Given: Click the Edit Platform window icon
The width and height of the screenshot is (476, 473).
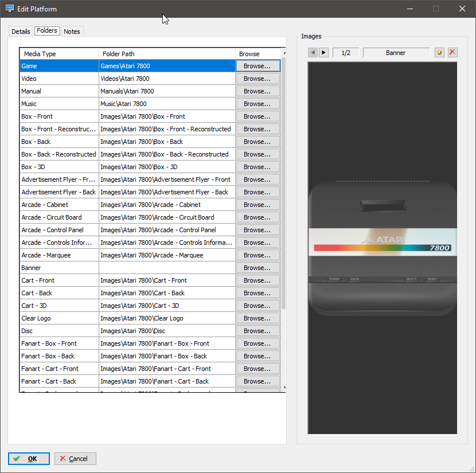Looking at the screenshot, I should [x=10, y=9].
